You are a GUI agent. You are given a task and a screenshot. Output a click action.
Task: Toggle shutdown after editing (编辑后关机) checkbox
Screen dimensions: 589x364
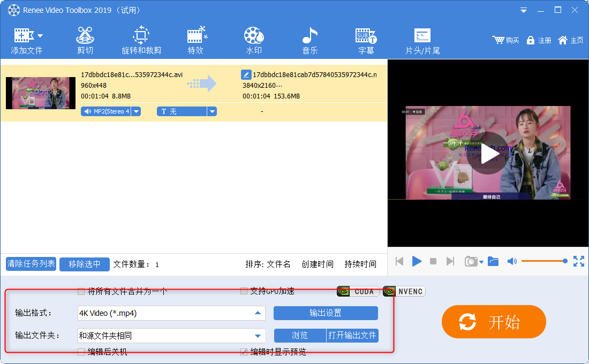81,352
